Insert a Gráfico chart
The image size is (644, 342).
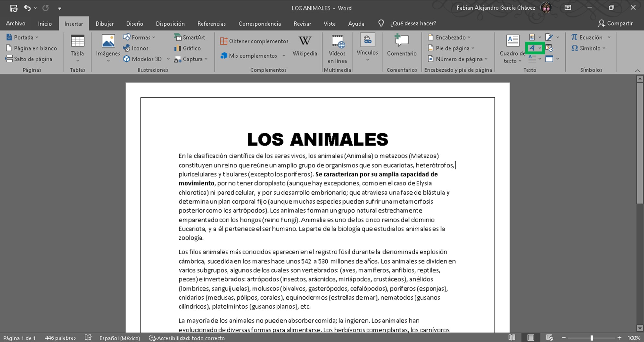pyautogui.click(x=187, y=48)
